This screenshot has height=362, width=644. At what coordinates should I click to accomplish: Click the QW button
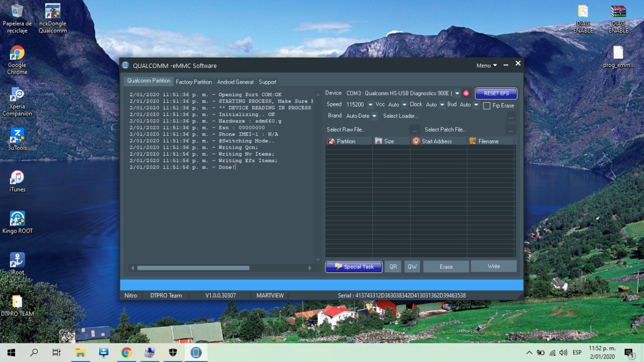click(x=412, y=267)
